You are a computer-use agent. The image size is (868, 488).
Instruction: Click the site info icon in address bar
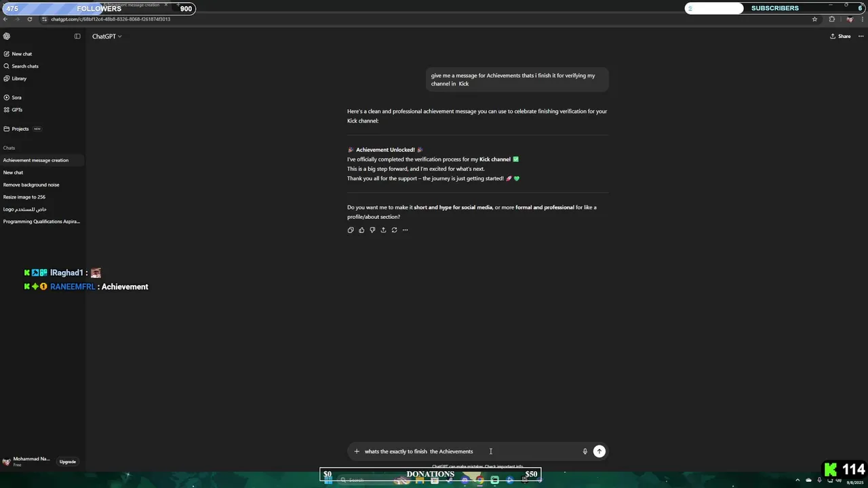44,19
